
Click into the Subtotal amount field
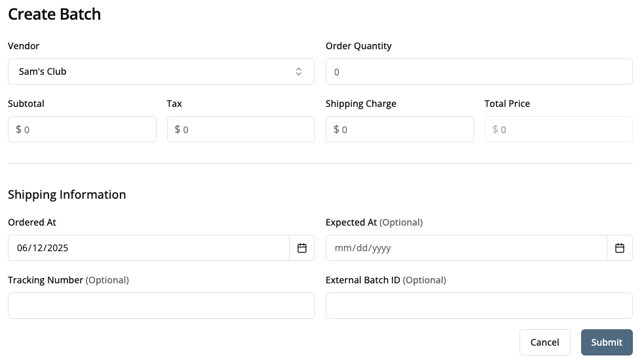87,129
